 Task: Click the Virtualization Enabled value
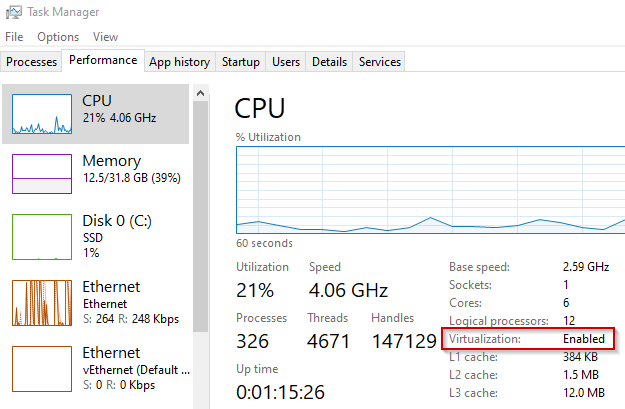(x=582, y=339)
